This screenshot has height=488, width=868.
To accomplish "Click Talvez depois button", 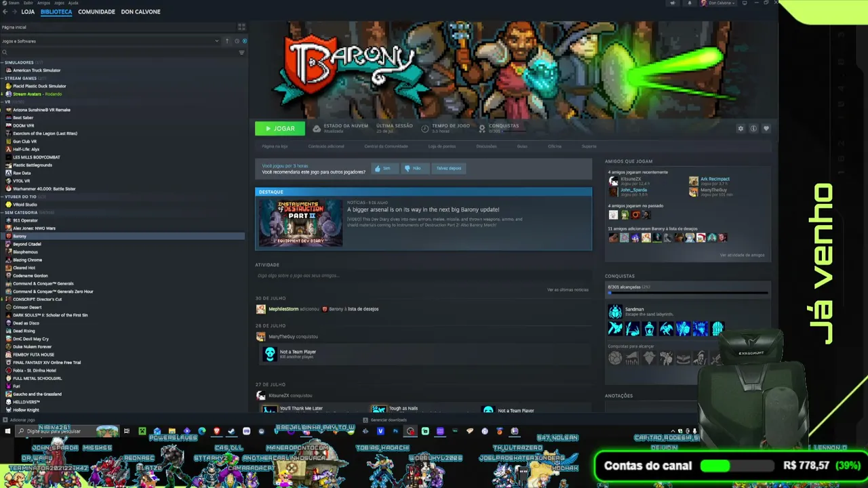I will (449, 168).
